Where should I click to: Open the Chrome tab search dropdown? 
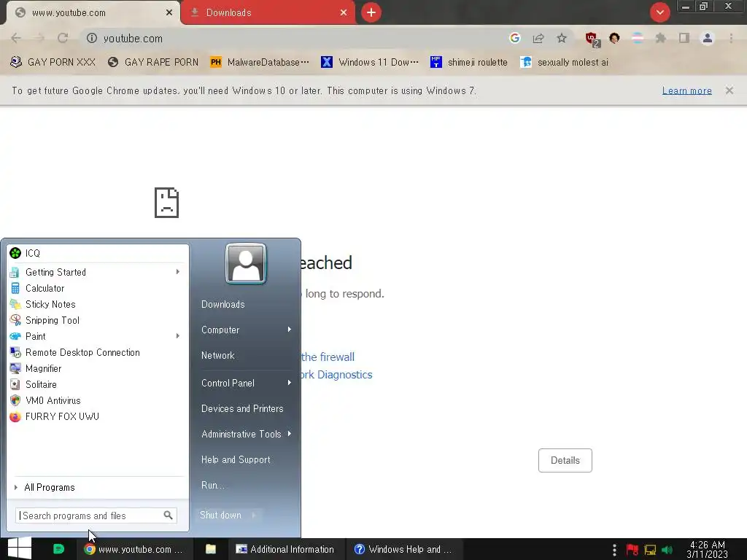[x=659, y=12]
